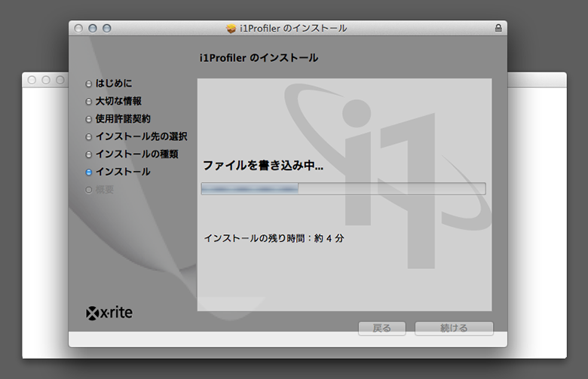The height and width of the screenshot is (379, 588).
Task: Click the blue bullet beside インストール step
Action: (89, 173)
